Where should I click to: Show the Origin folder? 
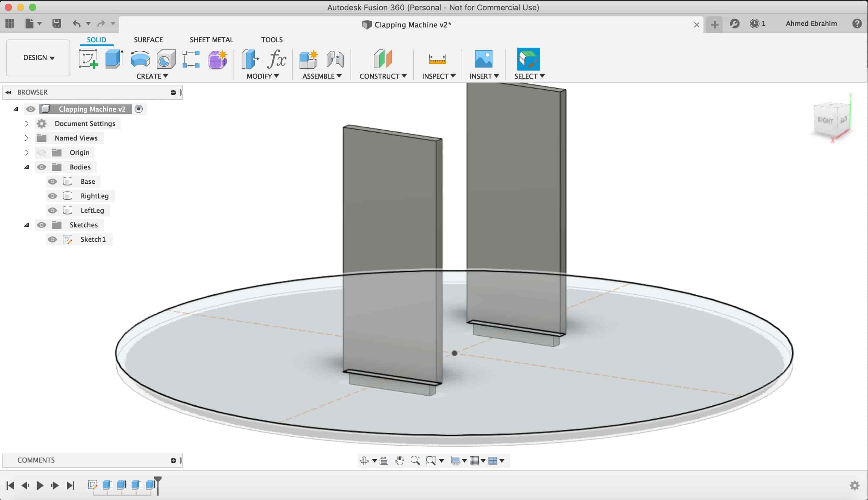point(42,153)
